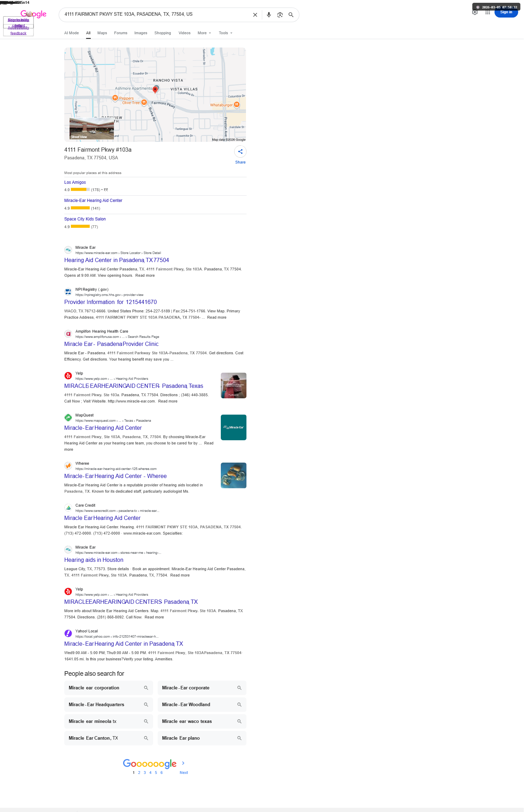Expand Read more on Hearing aids in Houston result
530x812 pixels.
(x=180, y=575)
